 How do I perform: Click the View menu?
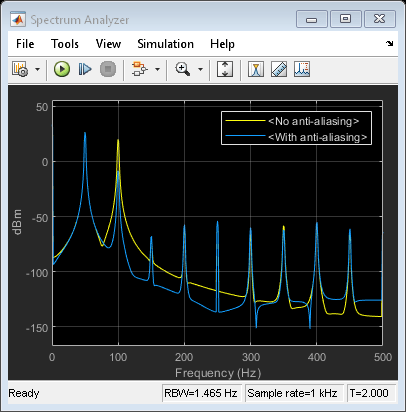point(108,44)
